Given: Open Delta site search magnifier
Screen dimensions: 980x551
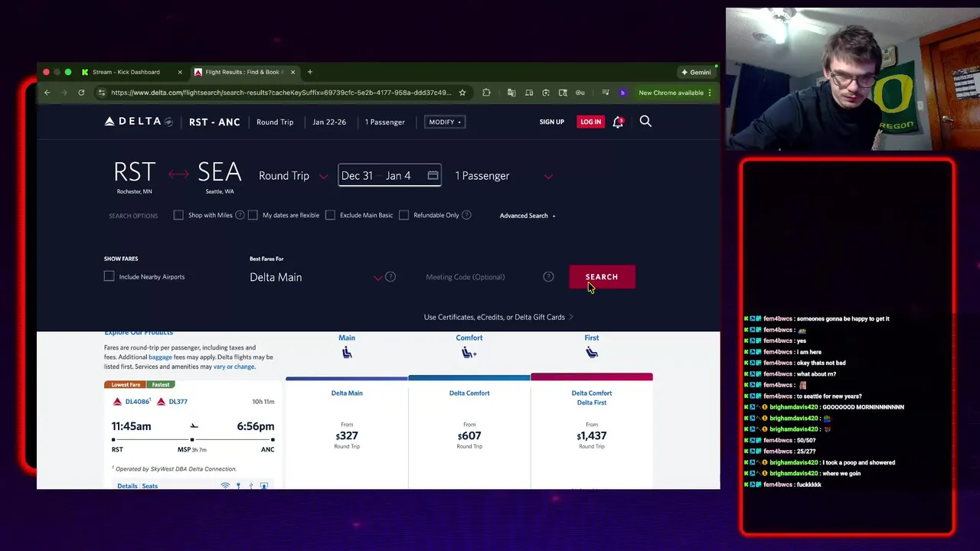Looking at the screenshot, I should 645,121.
